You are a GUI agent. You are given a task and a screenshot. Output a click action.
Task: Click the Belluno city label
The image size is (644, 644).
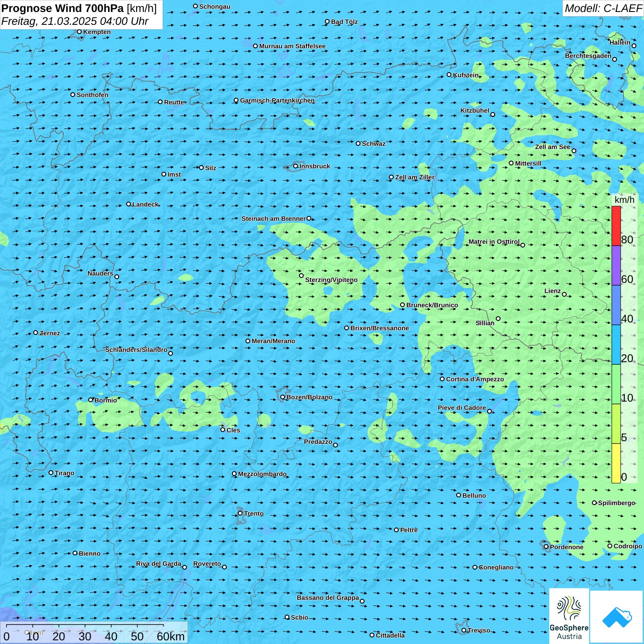[x=474, y=495]
